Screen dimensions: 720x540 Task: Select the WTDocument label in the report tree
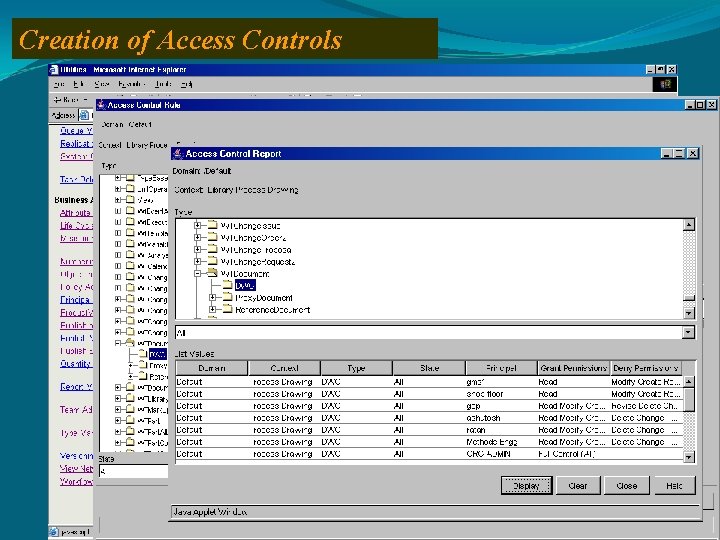pos(245,274)
